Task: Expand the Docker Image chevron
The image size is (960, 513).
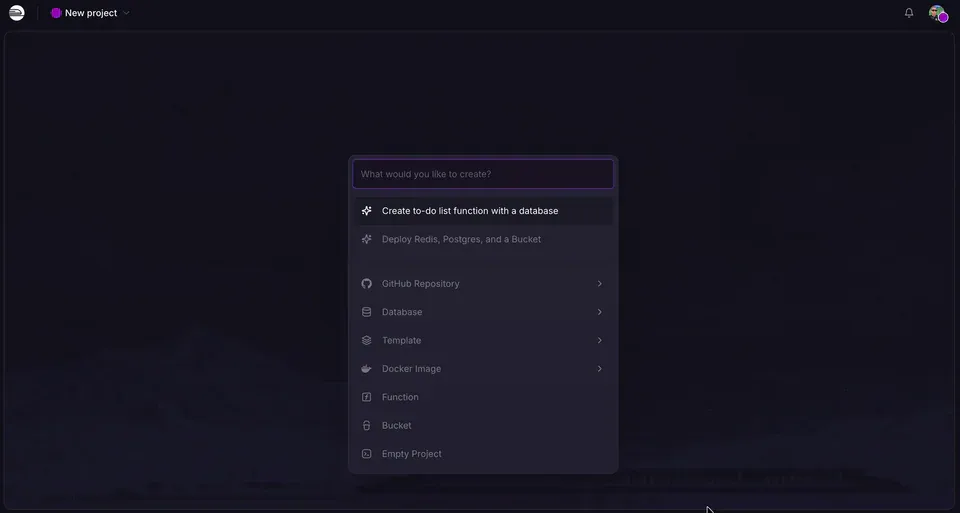Action: pos(599,369)
